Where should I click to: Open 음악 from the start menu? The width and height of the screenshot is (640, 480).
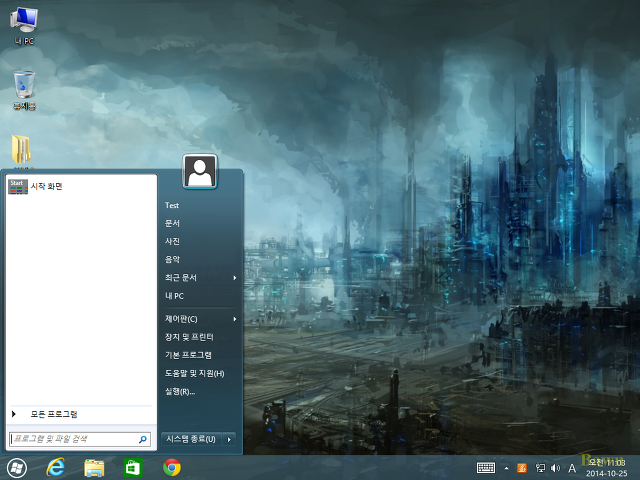click(x=172, y=259)
